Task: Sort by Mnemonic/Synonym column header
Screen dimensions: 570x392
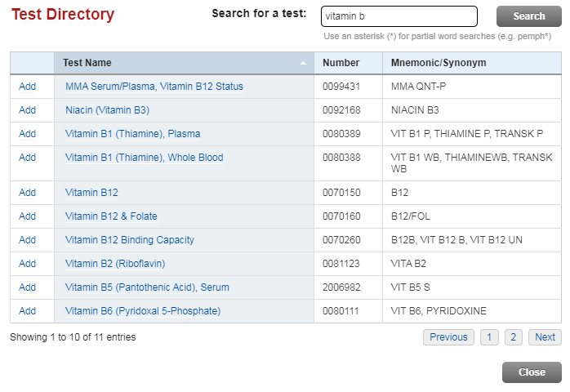Action: click(x=439, y=63)
